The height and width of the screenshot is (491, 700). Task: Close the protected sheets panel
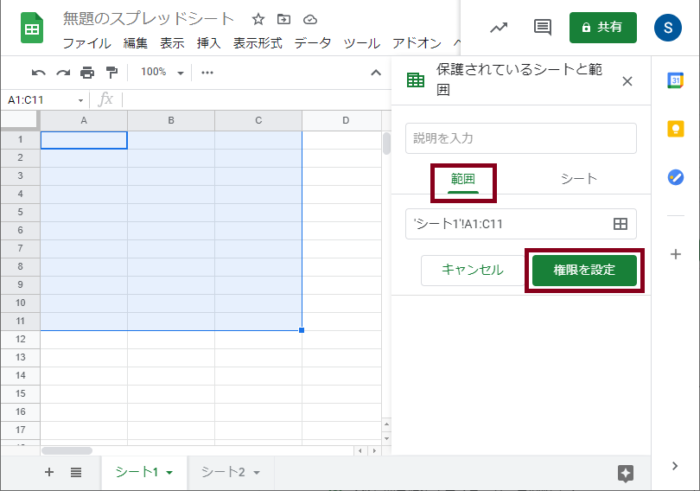coord(627,81)
